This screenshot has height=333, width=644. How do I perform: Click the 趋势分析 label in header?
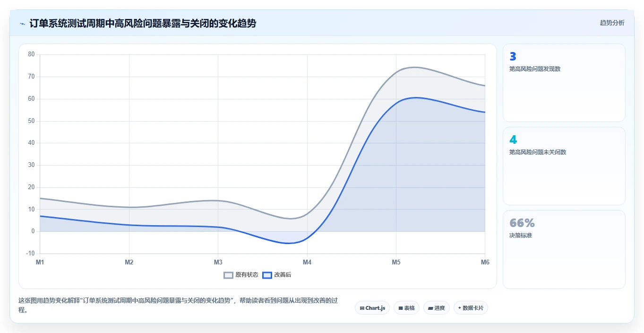[x=612, y=23]
